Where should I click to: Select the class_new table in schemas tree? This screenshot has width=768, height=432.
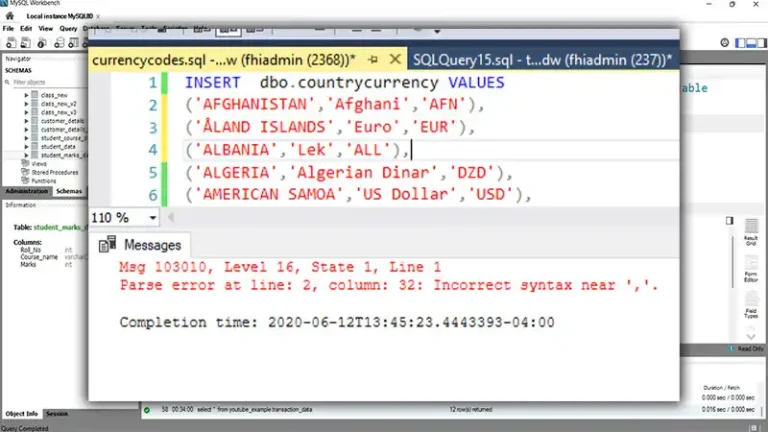point(54,96)
